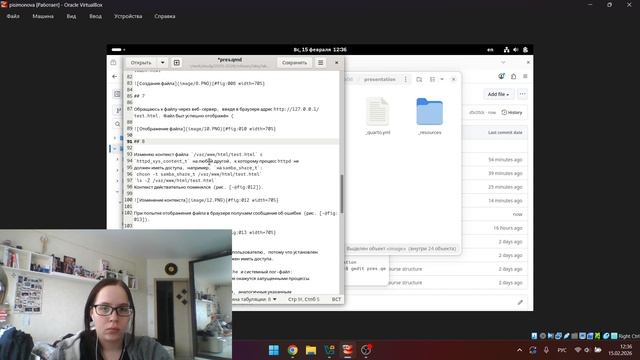Click the microphone tray icon
640x360 pixels.
[546, 350]
